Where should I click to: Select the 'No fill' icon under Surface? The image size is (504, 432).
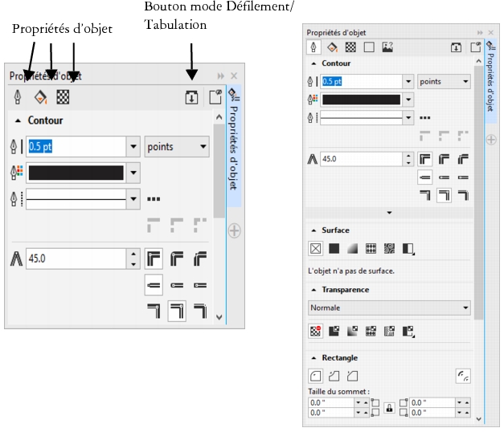(315, 249)
